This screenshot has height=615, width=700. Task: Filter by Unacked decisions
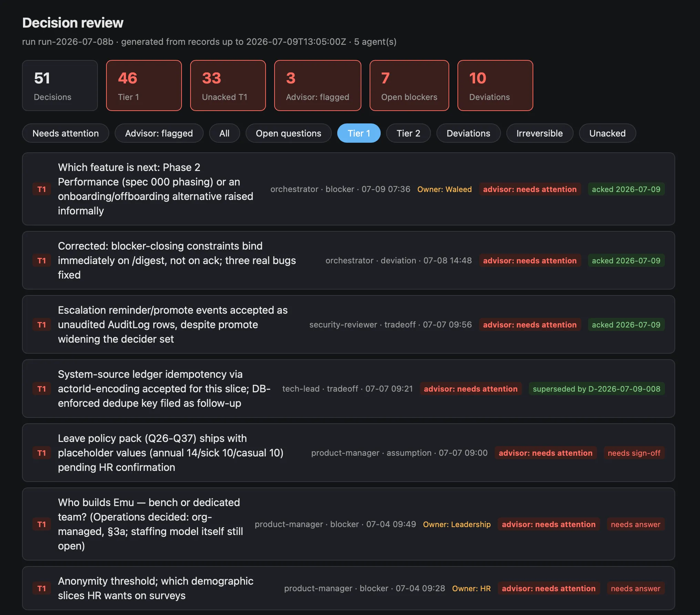pyautogui.click(x=607, y=133)
